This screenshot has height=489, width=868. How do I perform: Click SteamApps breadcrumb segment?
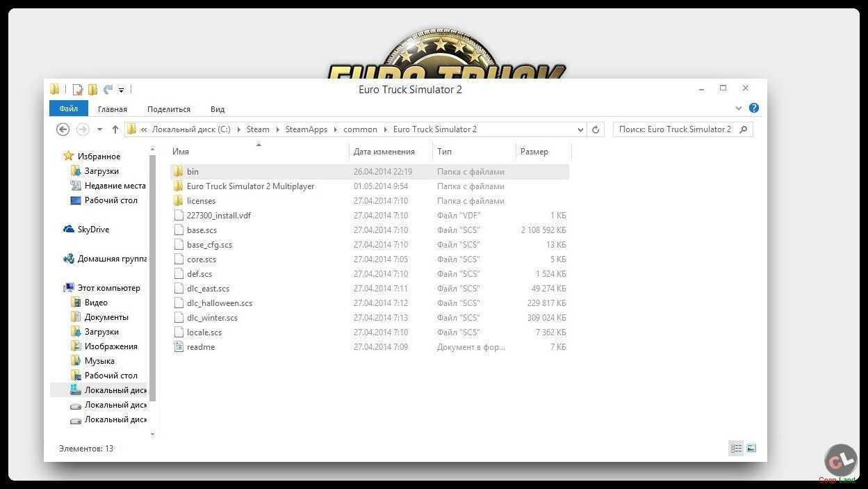(x=306, y=129)
